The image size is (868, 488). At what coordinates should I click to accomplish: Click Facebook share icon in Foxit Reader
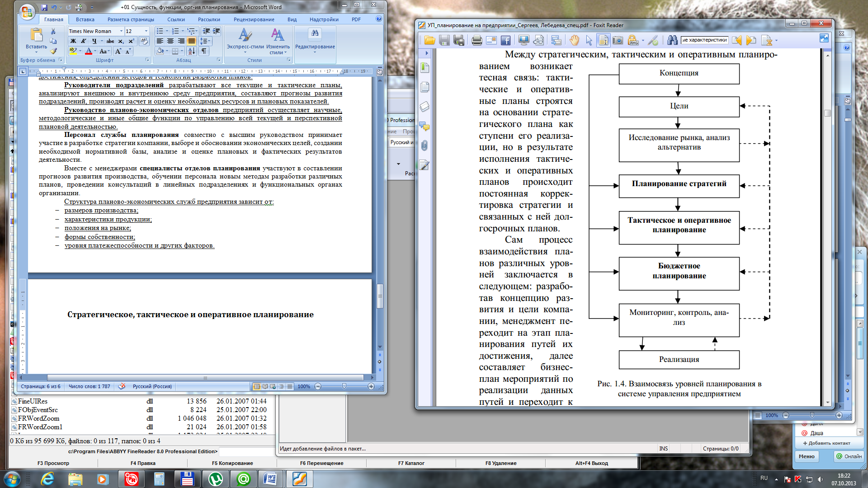point(506,41)
